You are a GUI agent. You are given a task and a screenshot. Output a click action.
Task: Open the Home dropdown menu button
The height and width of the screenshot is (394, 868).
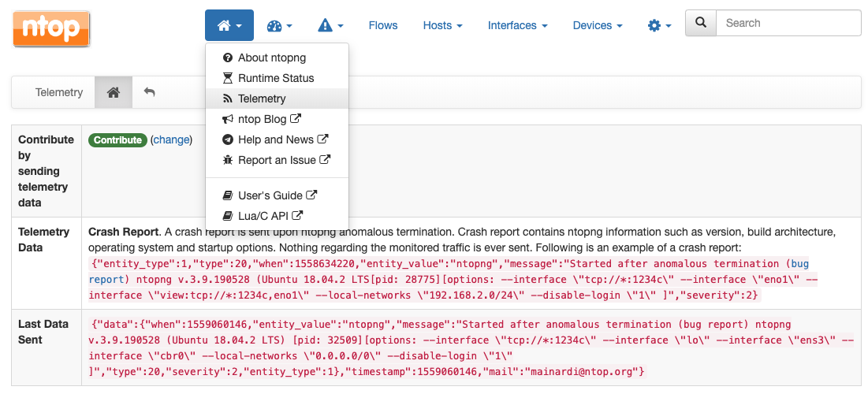(x=229, y=25)
